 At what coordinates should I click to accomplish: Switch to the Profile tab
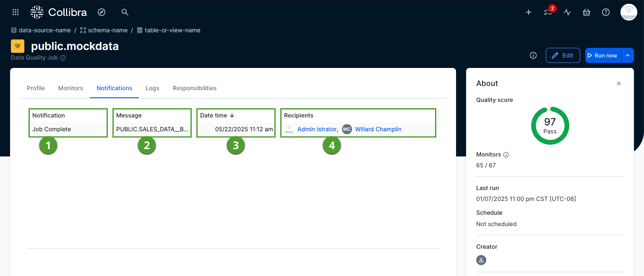36,88
